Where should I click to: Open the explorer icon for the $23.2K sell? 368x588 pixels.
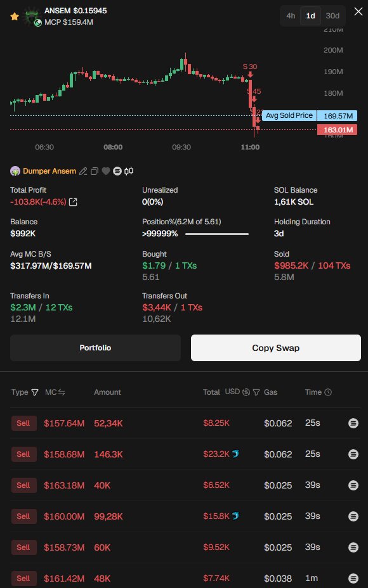click(x=353, y=454)
